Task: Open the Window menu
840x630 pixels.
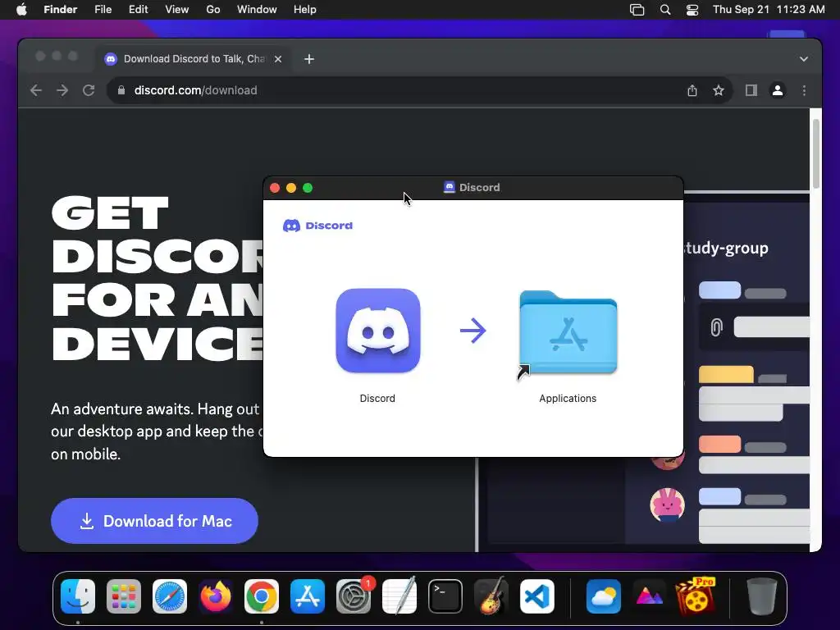Action: click(x=257, y=10)
